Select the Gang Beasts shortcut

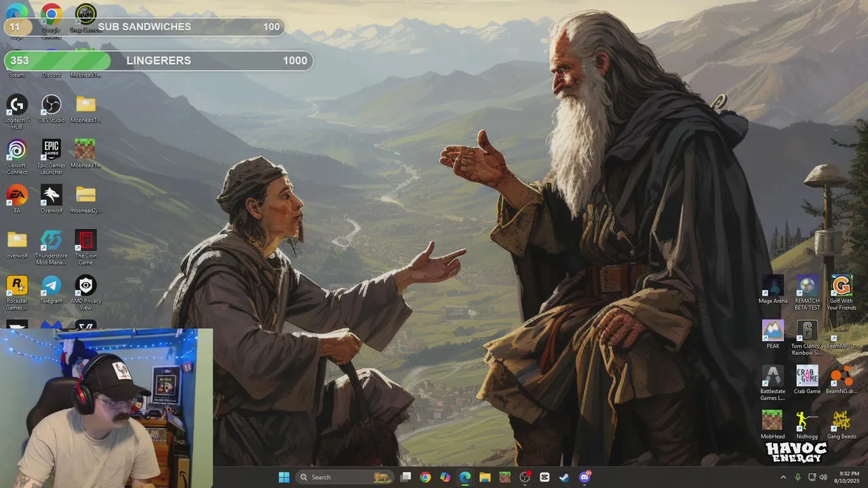click(x=842, y=425)
